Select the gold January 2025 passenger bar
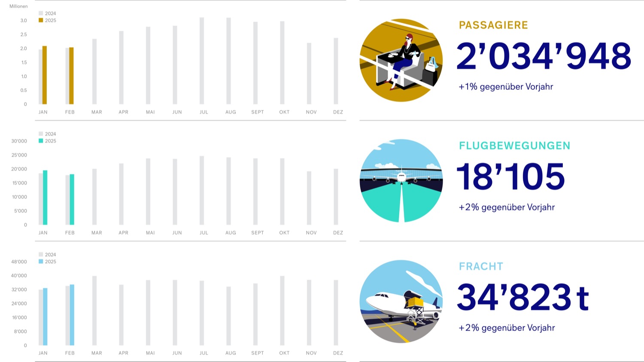Viewport: 644px width, 362px height. (x=45, y=75)
